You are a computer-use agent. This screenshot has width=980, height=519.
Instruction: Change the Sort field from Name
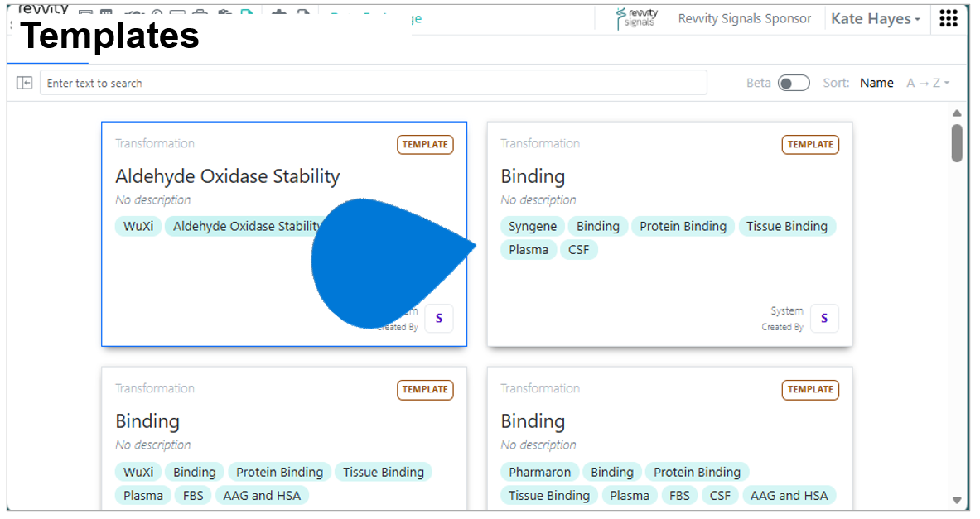[x=876, y=83]
